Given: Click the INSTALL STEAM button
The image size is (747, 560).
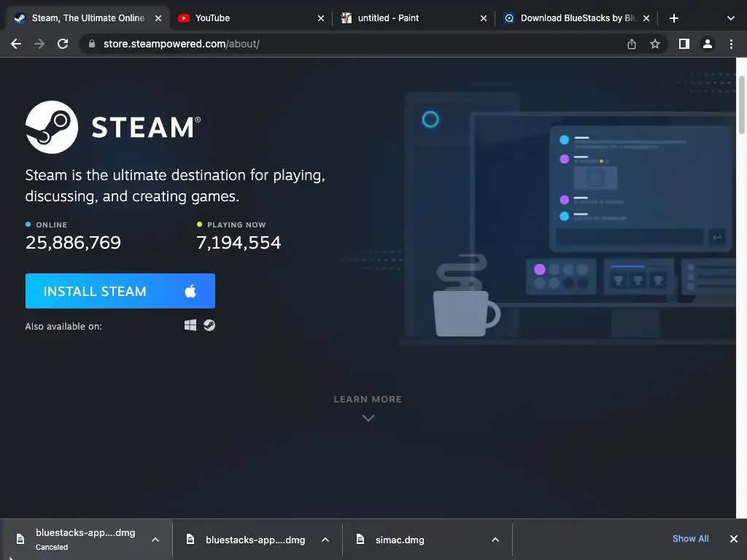Looking at the screenshot, I should (120, 291).
